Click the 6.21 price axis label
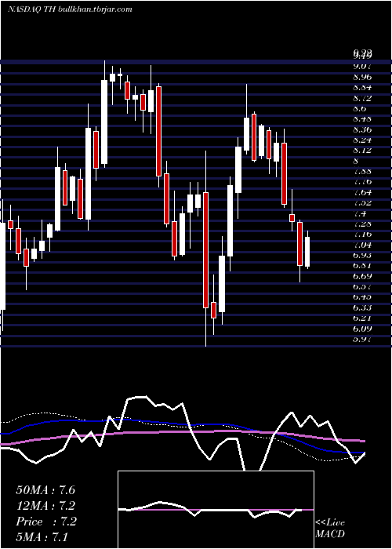392x549 pixels. (x=362, y=318)
